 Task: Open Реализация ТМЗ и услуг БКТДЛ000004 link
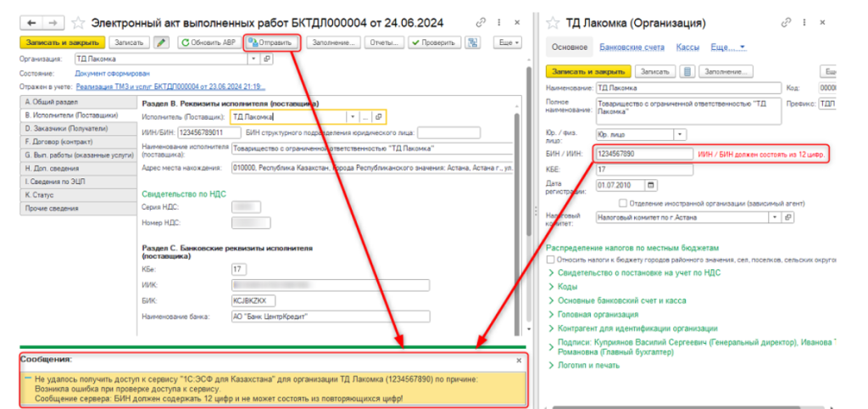click(x=170, y=87)
